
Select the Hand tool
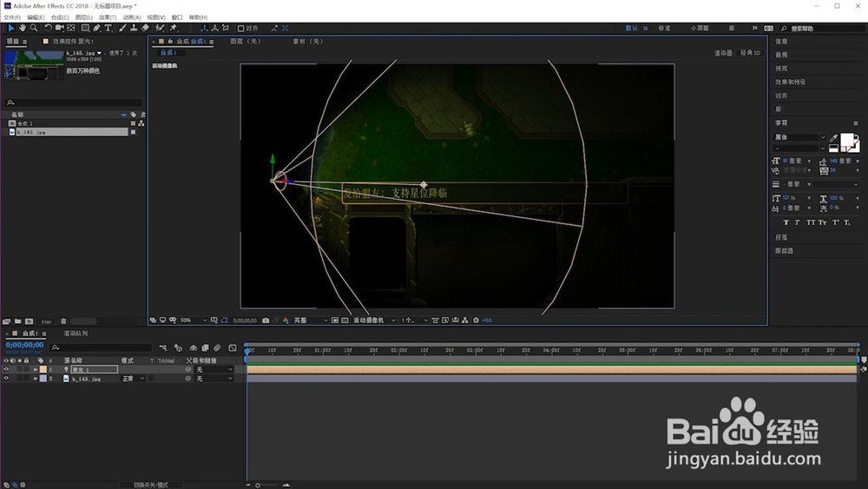click(x=23, y=28)
